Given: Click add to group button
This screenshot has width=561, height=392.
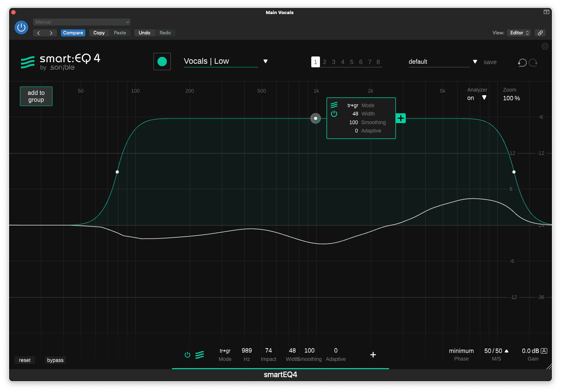Looking at the screenshot, I should pos(36,96).
